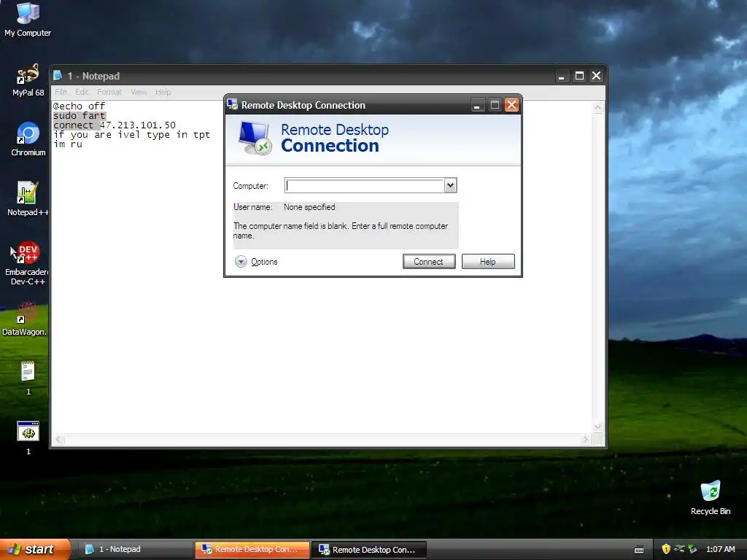Close the Remote Desktop Connection window

coord(511,105)
